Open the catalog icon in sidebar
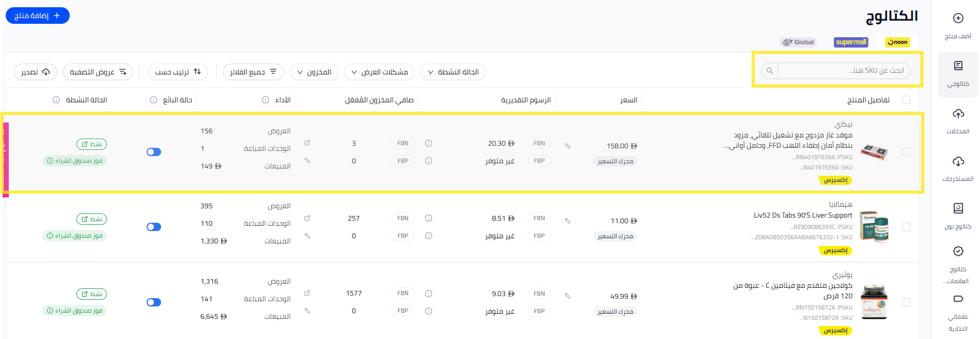Image resolution: width=980 pixels, height=339 pixels. pos(958,66)
